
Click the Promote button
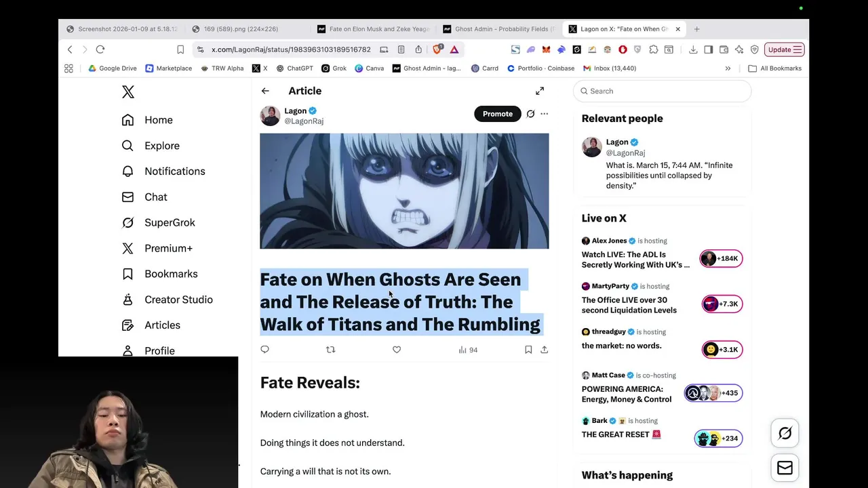click(498, 114)
